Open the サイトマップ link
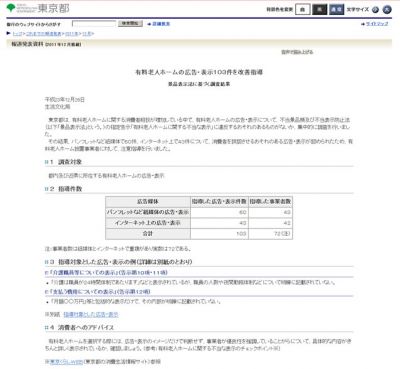Screen dimensions: 400x369 point(377,24)
